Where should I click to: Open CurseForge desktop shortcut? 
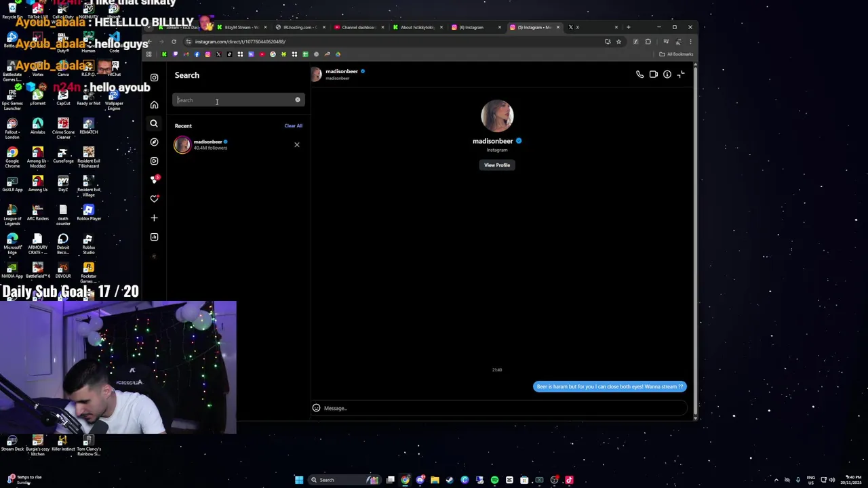pos(63,155)
